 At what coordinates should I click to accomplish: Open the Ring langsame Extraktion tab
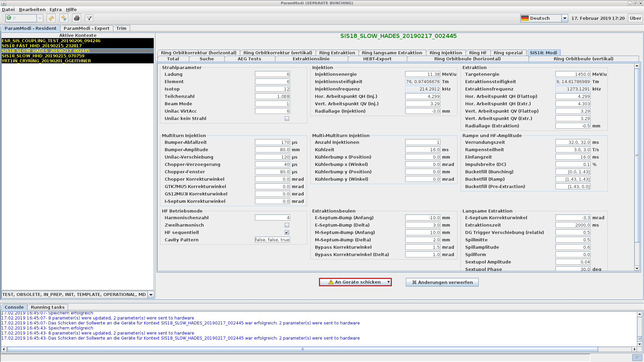coord(392,53)
